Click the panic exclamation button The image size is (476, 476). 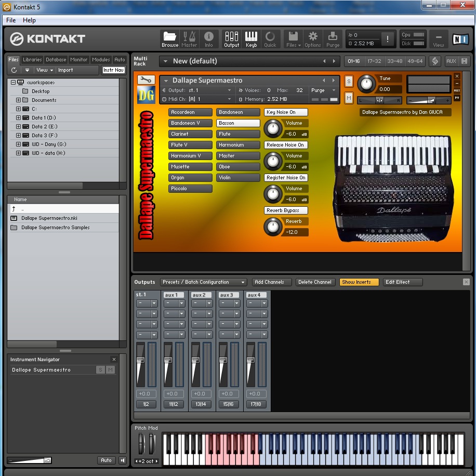tap(387, 39)
